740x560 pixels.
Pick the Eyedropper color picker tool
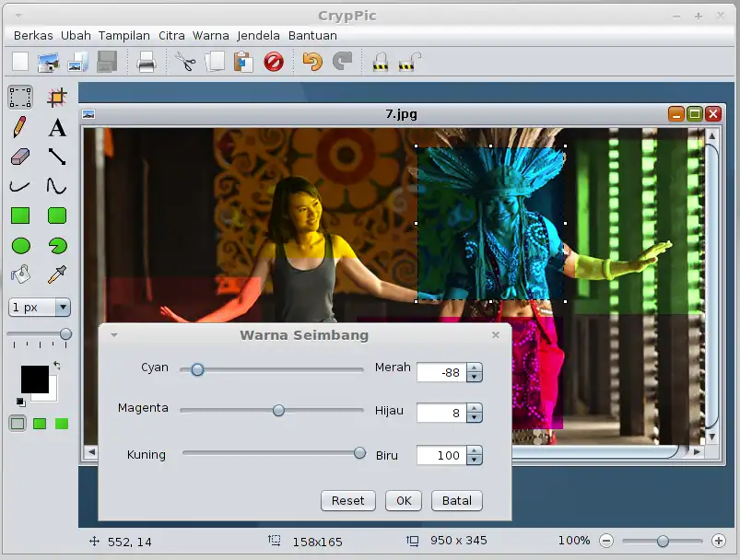pyautogui.click(x=57, y=274)
